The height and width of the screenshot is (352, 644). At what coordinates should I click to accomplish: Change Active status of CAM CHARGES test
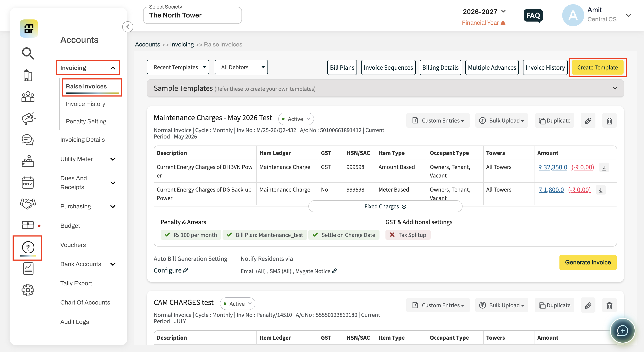click(x=237, y=304)
